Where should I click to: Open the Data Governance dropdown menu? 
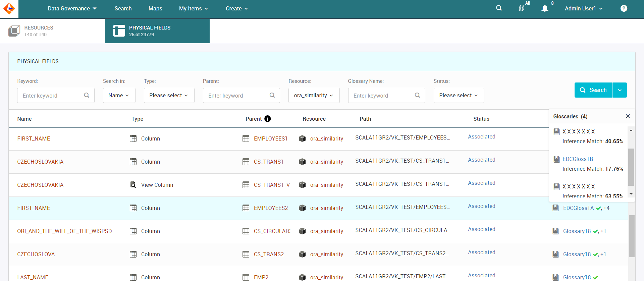pos(72,9)
